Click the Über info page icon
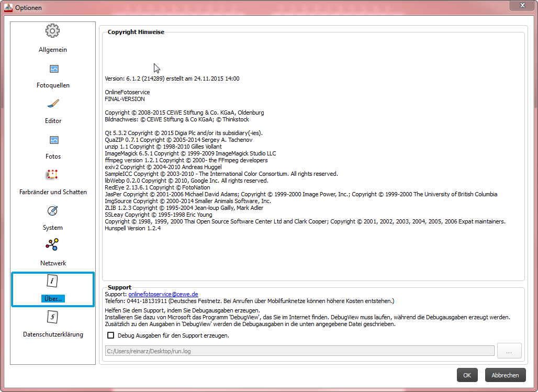538x392 pixels. 52,281
